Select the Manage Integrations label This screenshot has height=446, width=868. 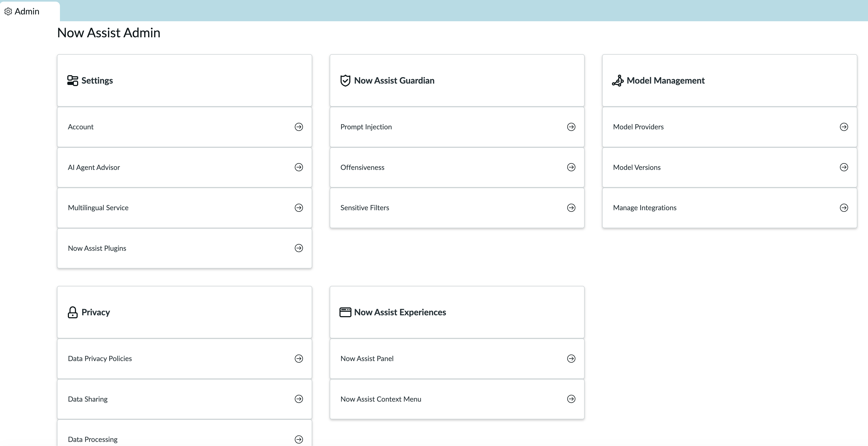(x=645, y=208)
